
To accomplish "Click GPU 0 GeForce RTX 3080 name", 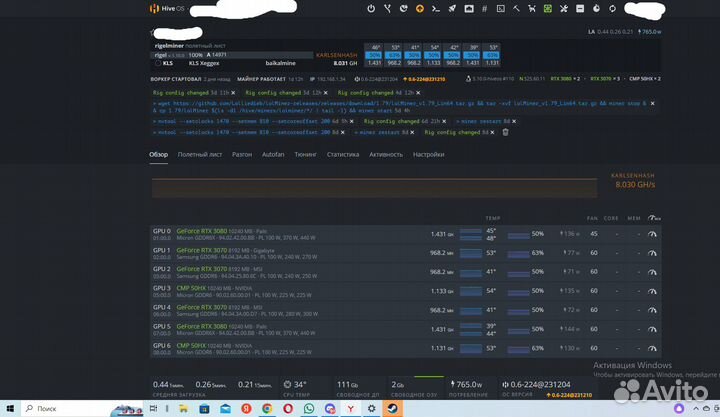I will point(202,231).
